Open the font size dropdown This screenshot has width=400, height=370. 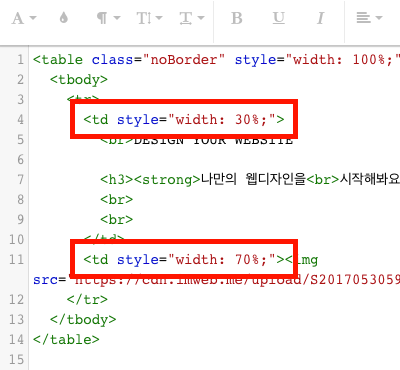pos(149,18)
